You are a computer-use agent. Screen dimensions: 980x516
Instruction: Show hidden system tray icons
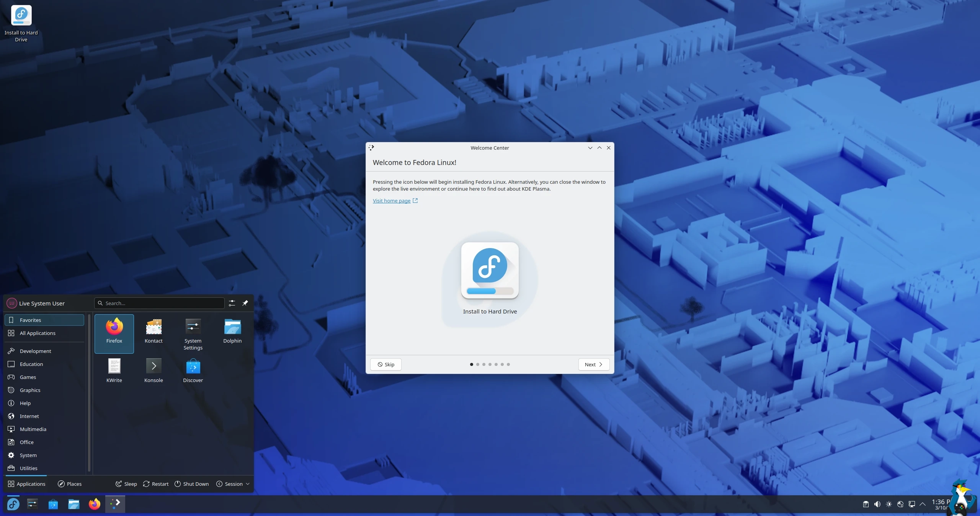[x=923, y=504]
